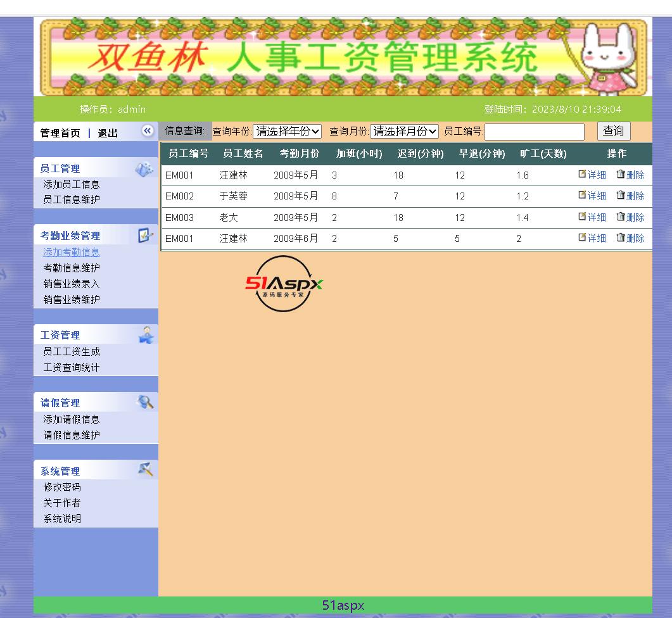The width and height of the screenshot is (672, 618).
Task: Click the 2009年6月 attendance month cell
Action: [x=296, y=238]
